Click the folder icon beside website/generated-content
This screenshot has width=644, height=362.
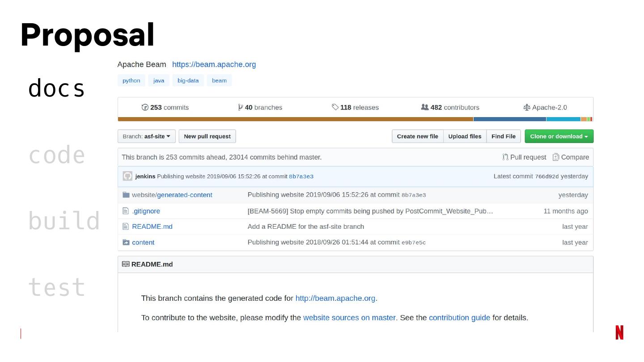click(x=126, y=195)
